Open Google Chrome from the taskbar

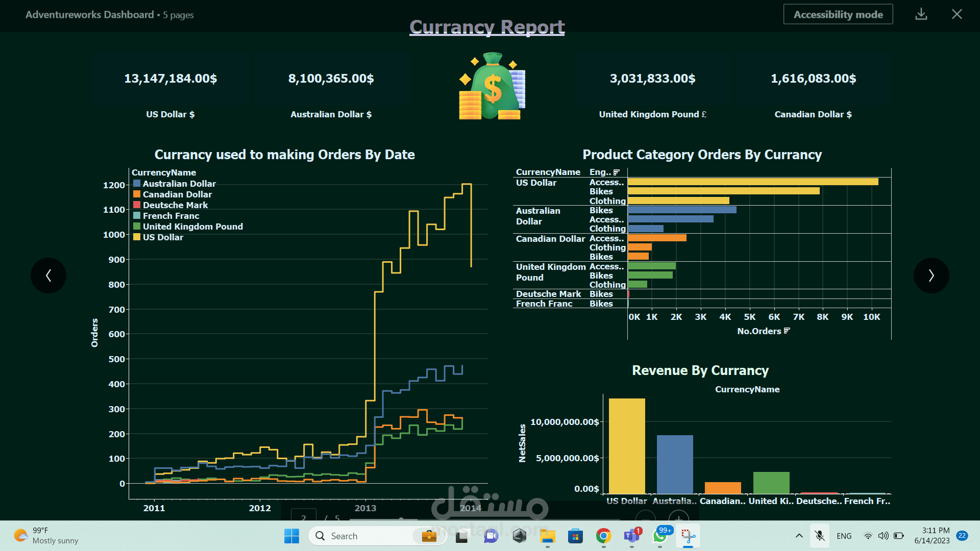click(603, 536)
